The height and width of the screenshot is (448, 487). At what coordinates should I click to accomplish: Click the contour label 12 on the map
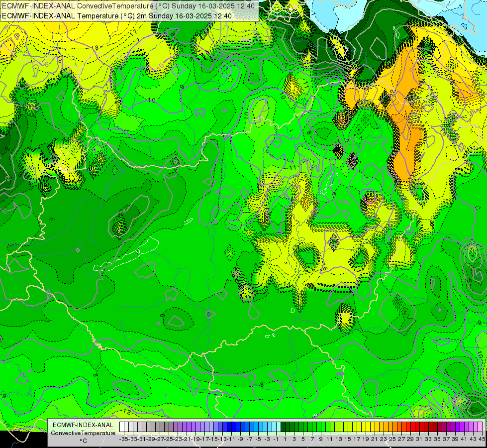pyautogui.click(x=127, y=412)
